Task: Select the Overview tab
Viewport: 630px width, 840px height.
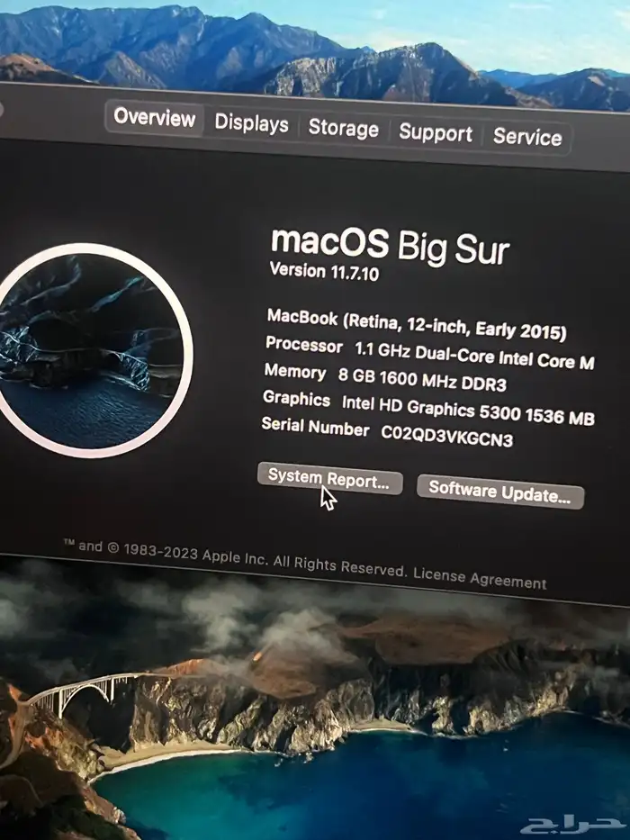Action: tap(154, 118)
